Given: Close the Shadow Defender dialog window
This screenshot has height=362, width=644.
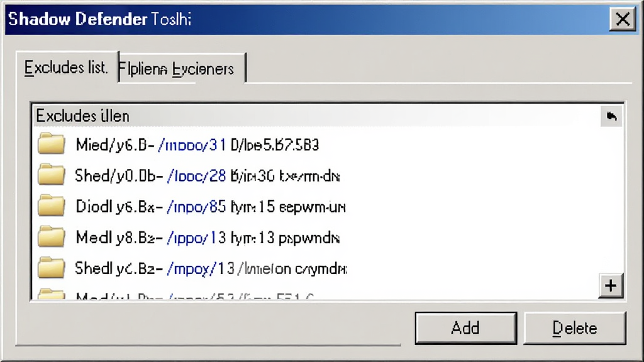Looking at the screenshot, I should click(x=623, y=19).
